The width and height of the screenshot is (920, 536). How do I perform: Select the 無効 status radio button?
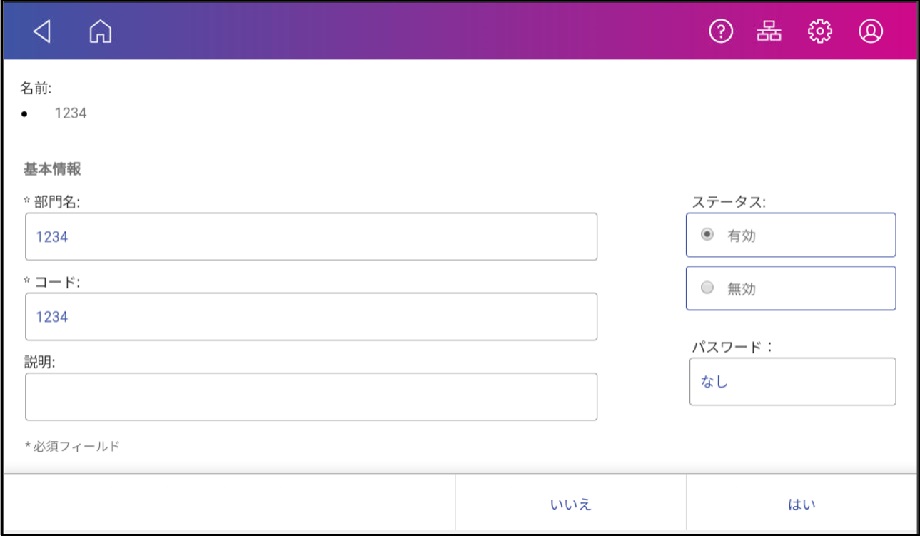point(790,288)
